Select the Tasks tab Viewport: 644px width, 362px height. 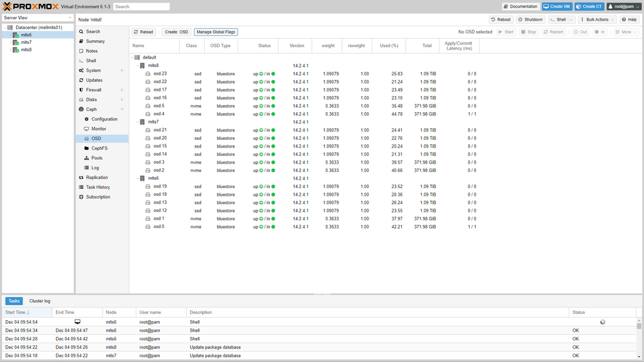[14, 301]
